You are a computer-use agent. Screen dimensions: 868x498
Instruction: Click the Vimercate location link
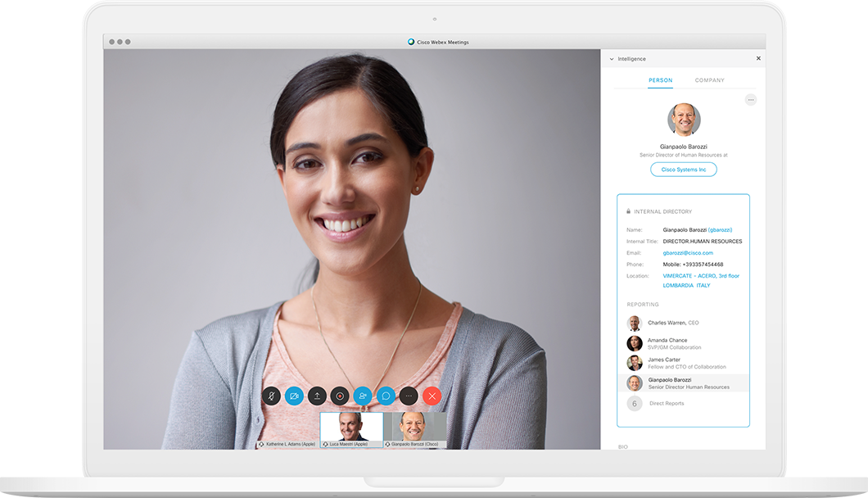[x=701, y=276]
